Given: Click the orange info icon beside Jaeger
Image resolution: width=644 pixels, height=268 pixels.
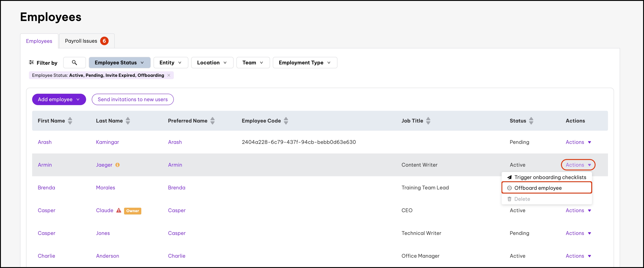Looking at the screenshot, I should tap(117, 165).
